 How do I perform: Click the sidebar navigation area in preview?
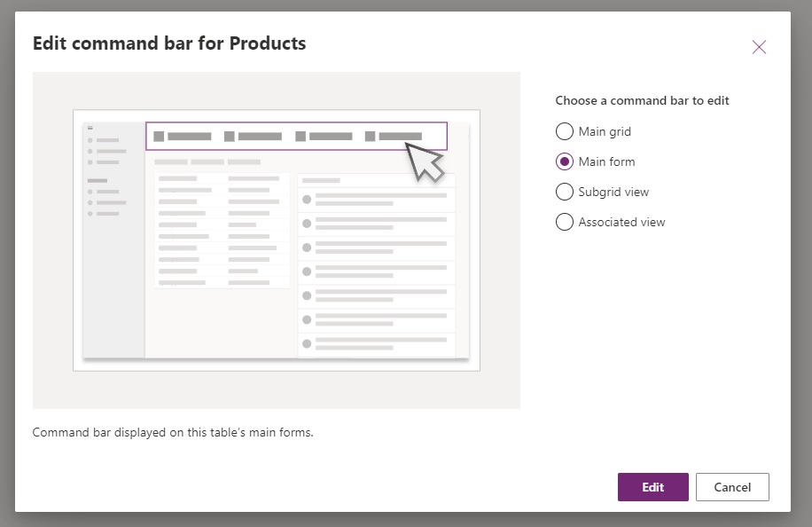pos(114,240)
